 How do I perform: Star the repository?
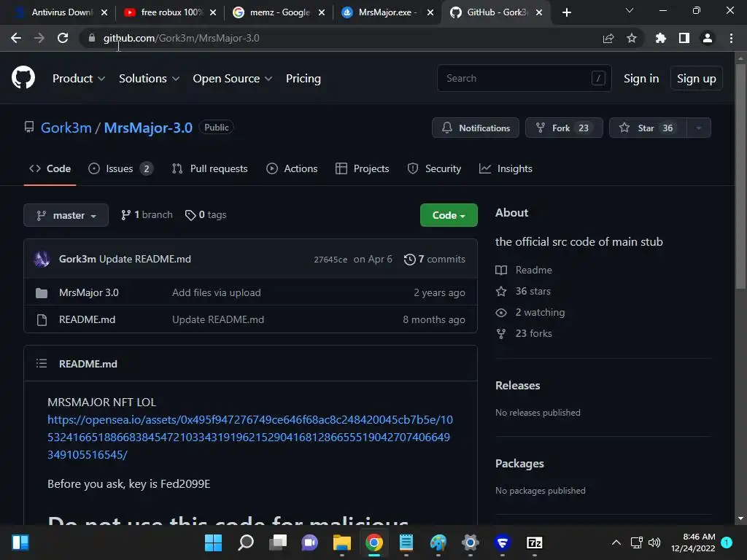[648, 128]
